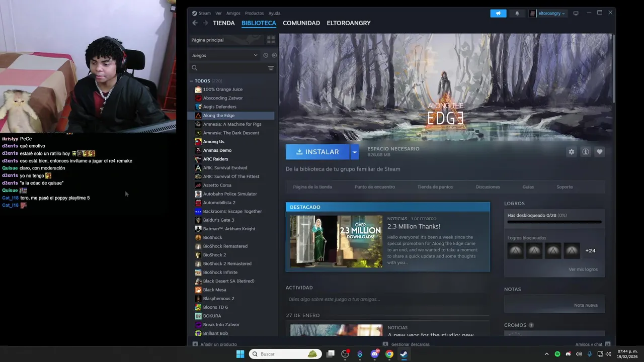The image size is (644, 362).
Task: Show hidden tray icons chevron
Action: click(x=546, y=354)
